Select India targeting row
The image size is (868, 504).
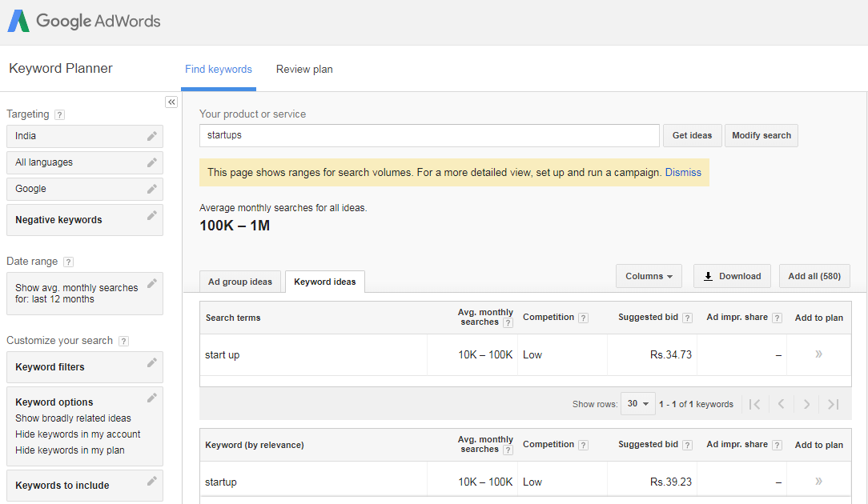click(x=85, y=136)
